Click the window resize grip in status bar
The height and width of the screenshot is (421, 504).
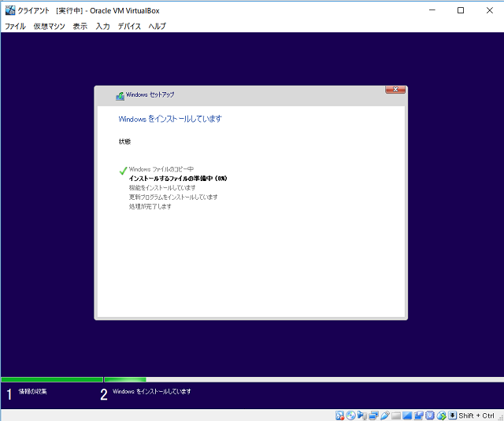[x=501, y=418]
